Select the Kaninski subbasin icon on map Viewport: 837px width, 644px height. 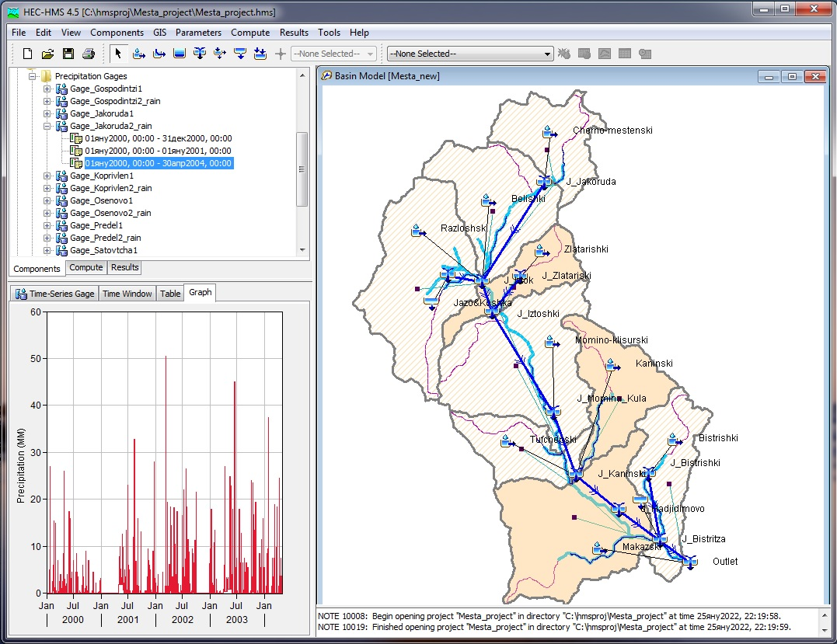tap(612, 365)
